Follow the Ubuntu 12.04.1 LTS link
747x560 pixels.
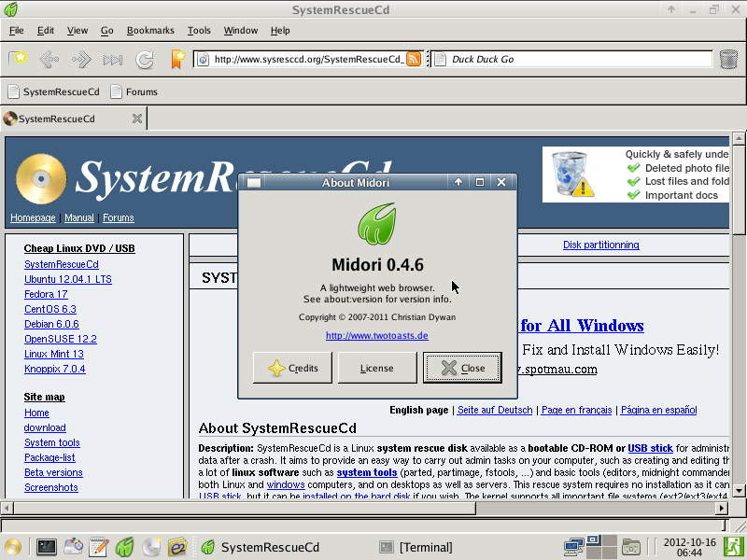(67, 279)
